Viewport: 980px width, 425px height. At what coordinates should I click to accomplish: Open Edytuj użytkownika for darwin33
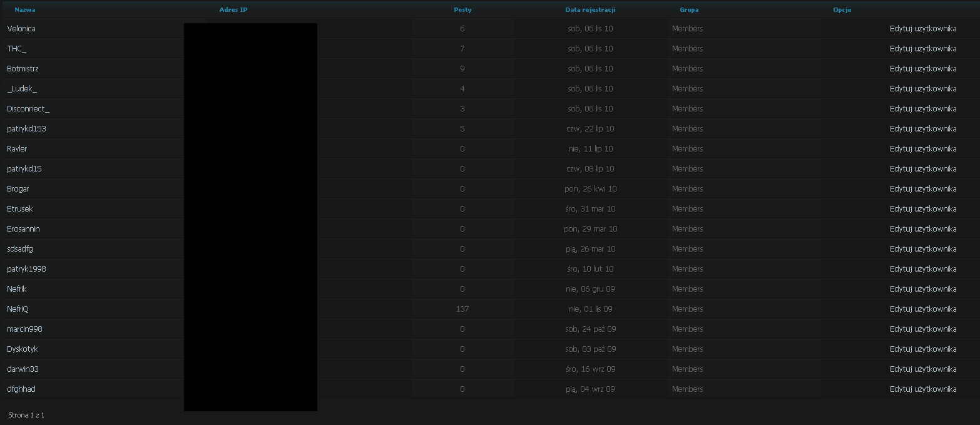pos(923,369)
